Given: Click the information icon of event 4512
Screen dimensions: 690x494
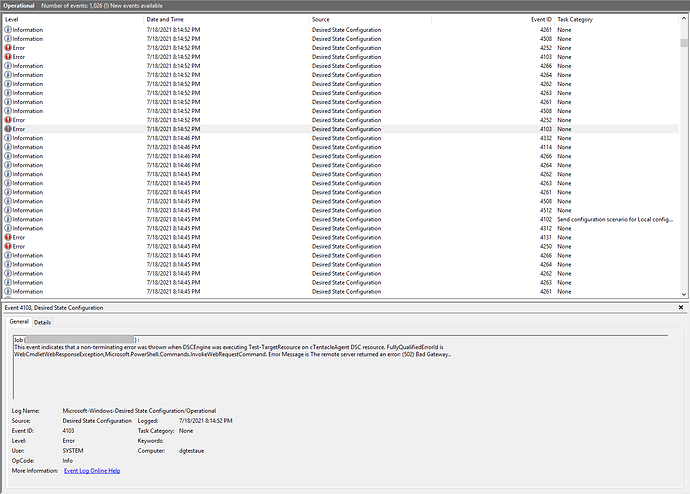Looking at the screenshot, I should coord(8,210).
